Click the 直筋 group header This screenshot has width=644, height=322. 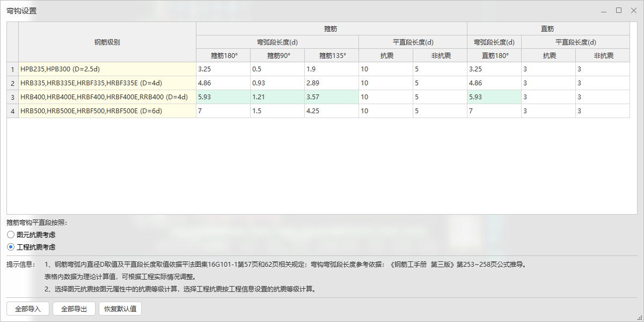tap(548, 28)
